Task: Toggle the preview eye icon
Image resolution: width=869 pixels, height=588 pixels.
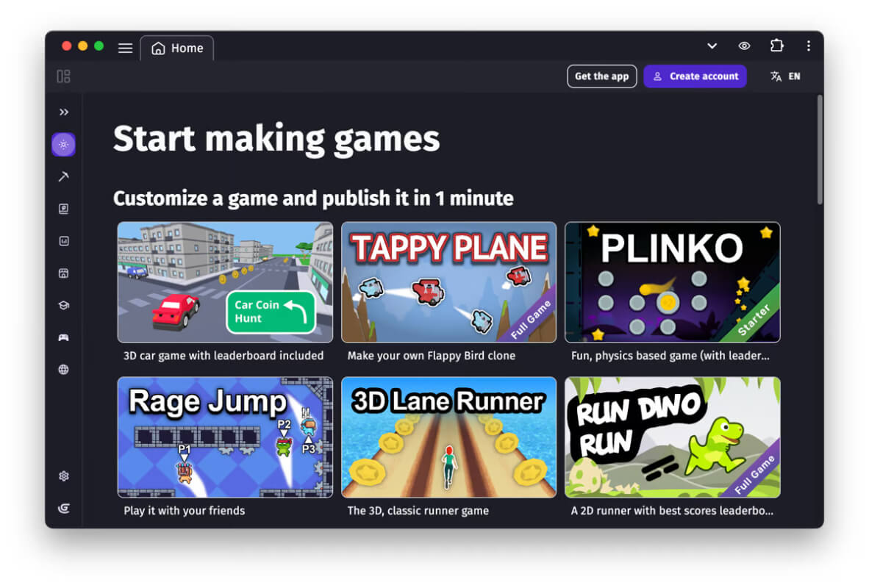Action: pyautogui.click(x=744, y=46)
